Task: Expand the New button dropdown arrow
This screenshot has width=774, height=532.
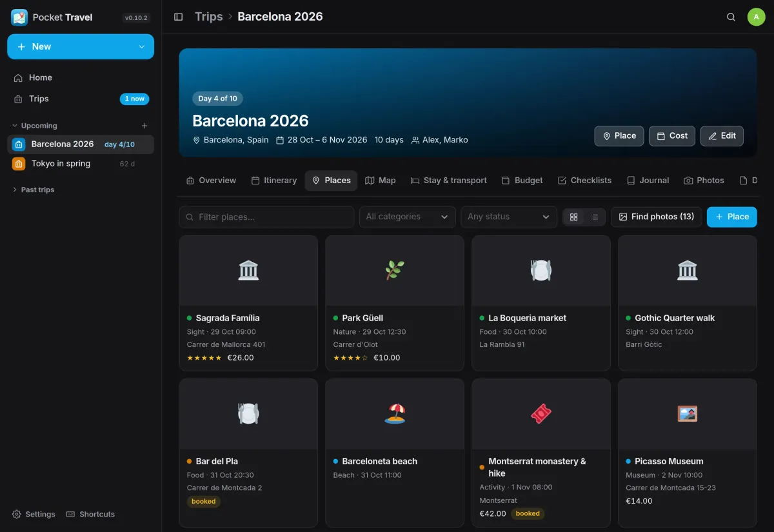Action: click(x=142, y=47)
